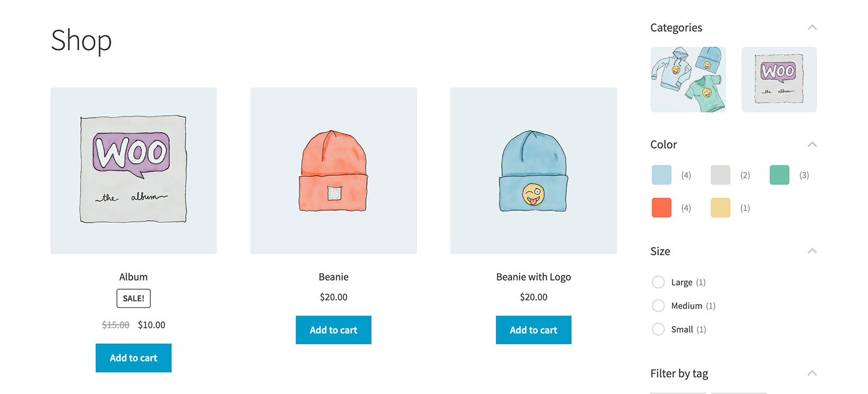Add the Album to cart
The image size is (868, 394).
click(133, 358)
